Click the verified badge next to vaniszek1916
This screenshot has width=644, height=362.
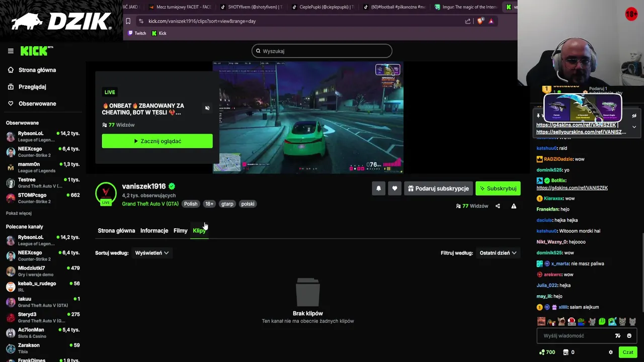(172, 187)
